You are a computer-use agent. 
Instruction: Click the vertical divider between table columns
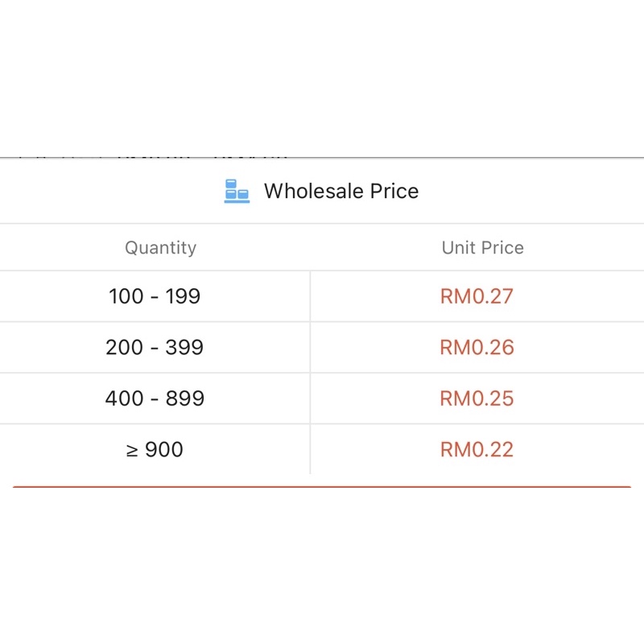tap(310, 373)
